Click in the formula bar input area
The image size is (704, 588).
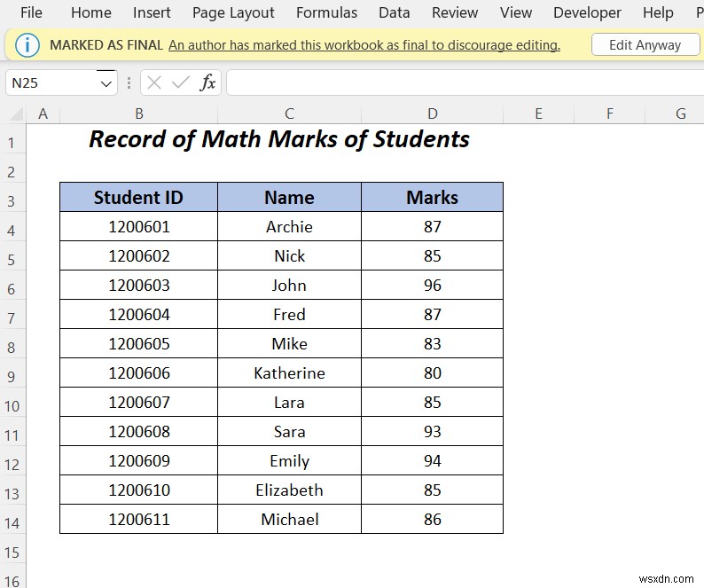click(461, 82)
